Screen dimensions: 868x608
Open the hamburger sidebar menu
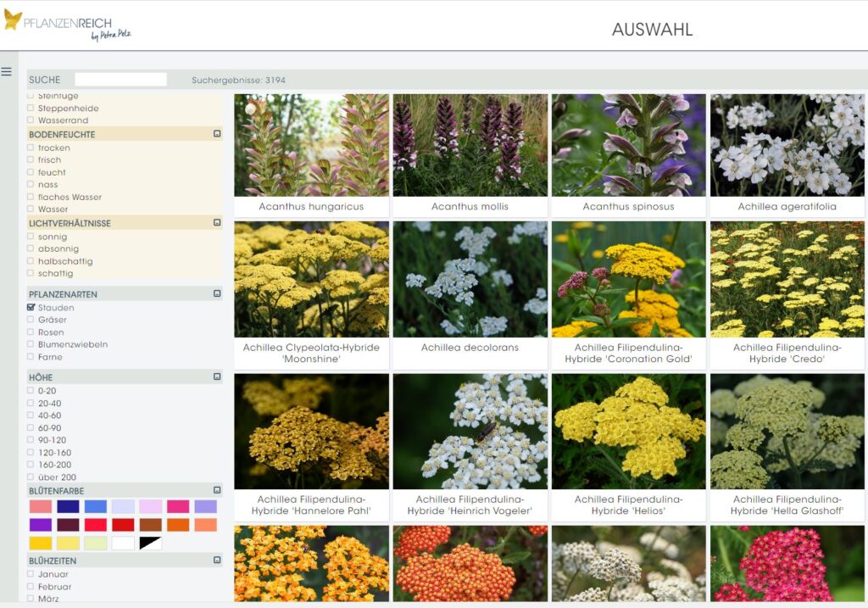coord(6,71)
